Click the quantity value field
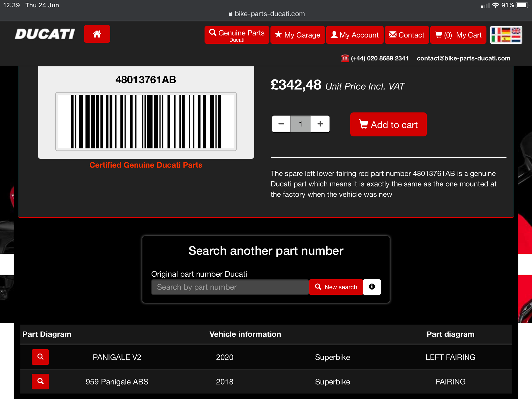The image size is (532, 399). [301, 124]
